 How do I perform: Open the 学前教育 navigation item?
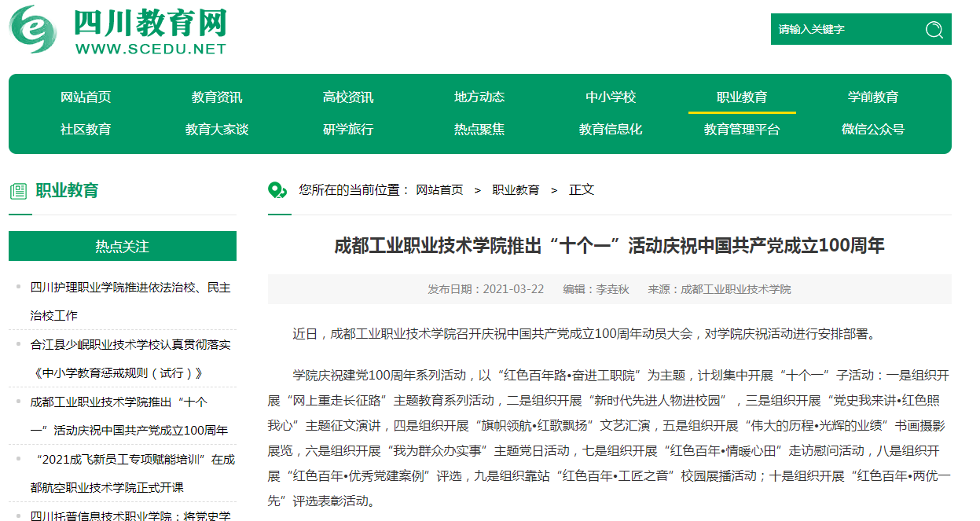873,97
